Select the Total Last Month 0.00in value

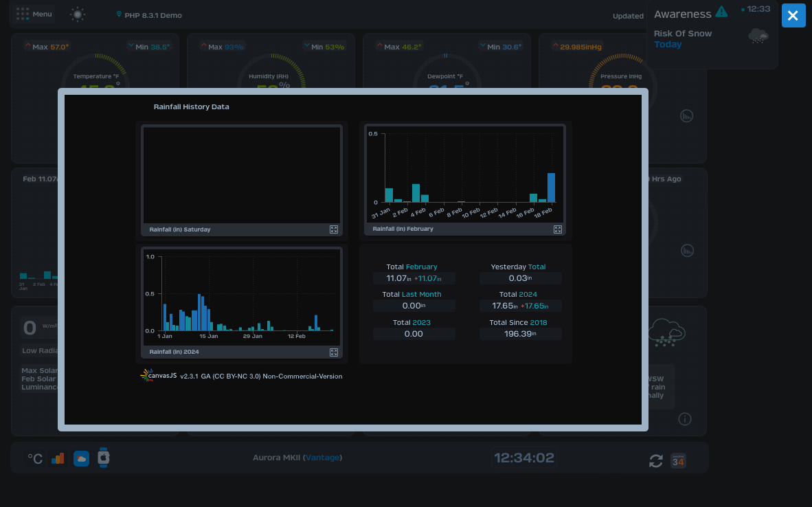click(x=414, y=306)
